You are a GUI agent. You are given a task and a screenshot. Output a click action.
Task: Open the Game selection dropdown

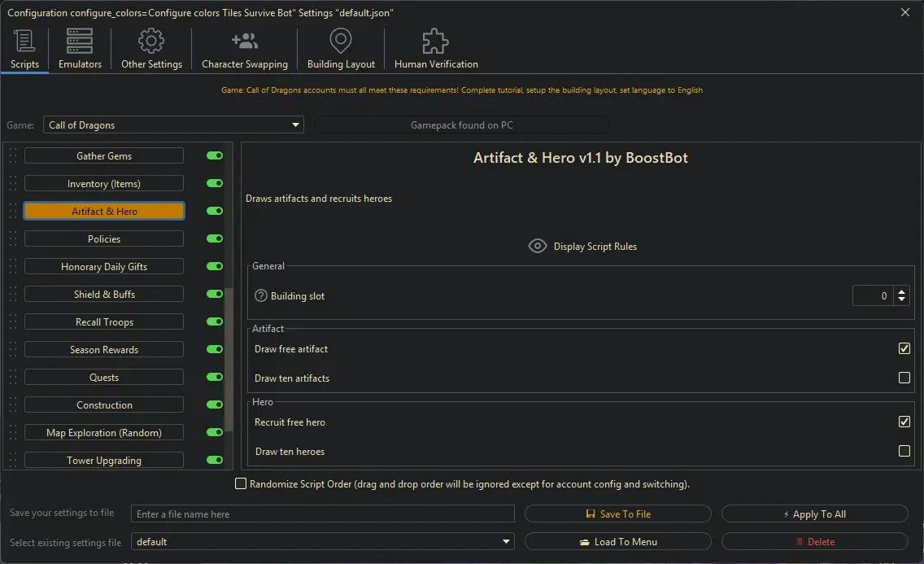tap(296, 125)
